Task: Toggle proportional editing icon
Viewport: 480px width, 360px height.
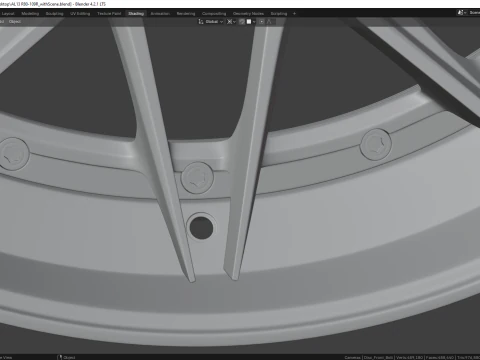Action: tap(262, 22)
